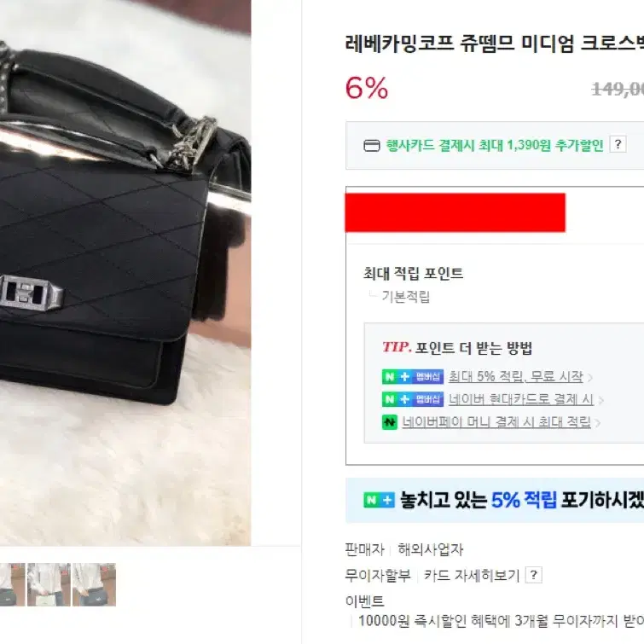This screenshot has width=644, height=644.
Task: Select the middle product thumbnail with white bag
Action: (49, 584)
